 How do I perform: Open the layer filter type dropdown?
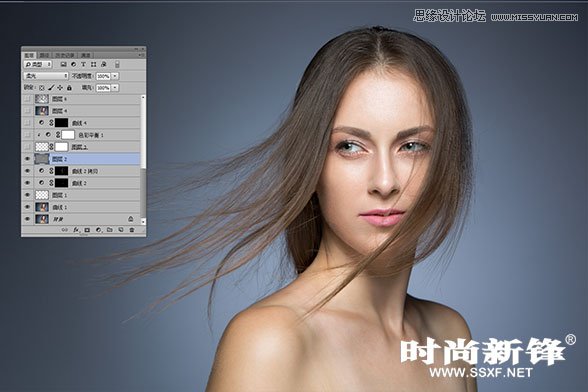(x=38, y=65)
